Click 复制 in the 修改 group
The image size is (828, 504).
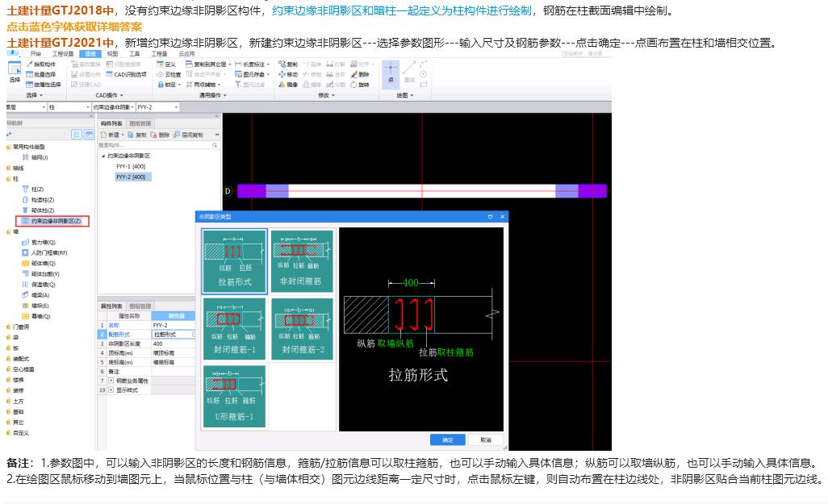[288, 65]
